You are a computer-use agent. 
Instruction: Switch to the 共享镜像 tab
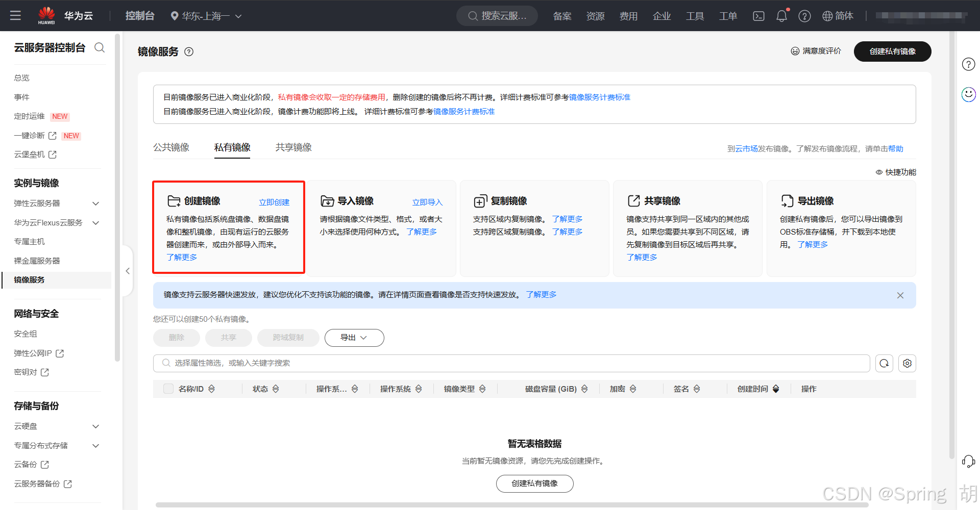(293, 147)
